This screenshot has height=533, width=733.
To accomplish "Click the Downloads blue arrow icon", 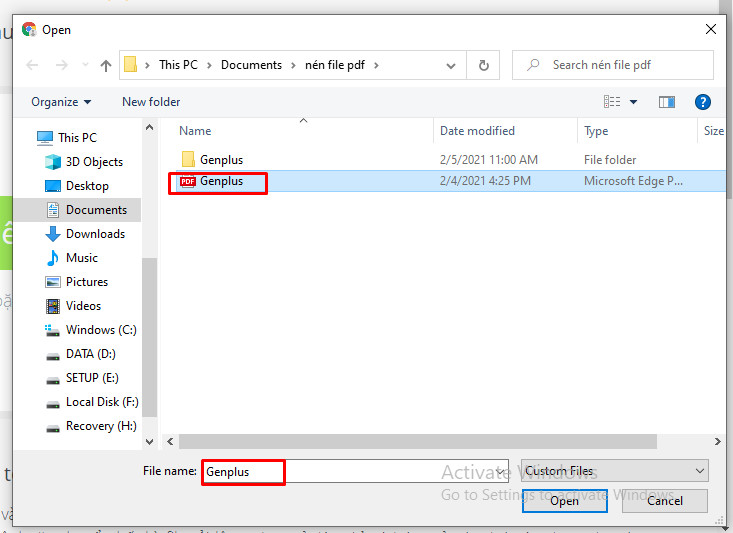I will pyautogui.click(x=53, y=234).
